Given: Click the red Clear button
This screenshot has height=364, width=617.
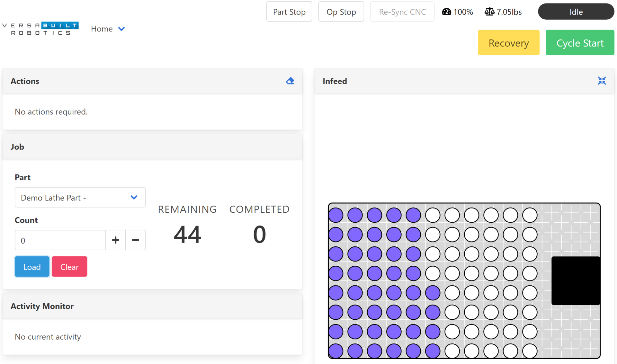Looking at the screenshot, I should click(69, 267).
